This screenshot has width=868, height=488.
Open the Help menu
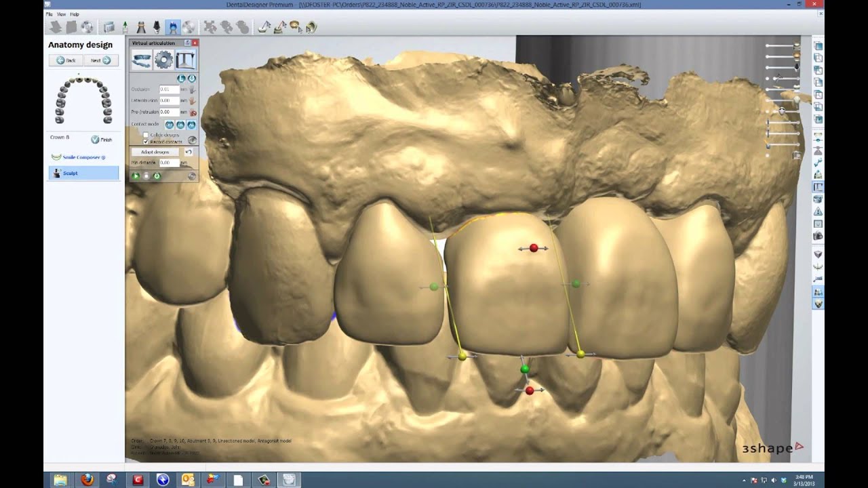pyautogui.click(x=75, y=14)
